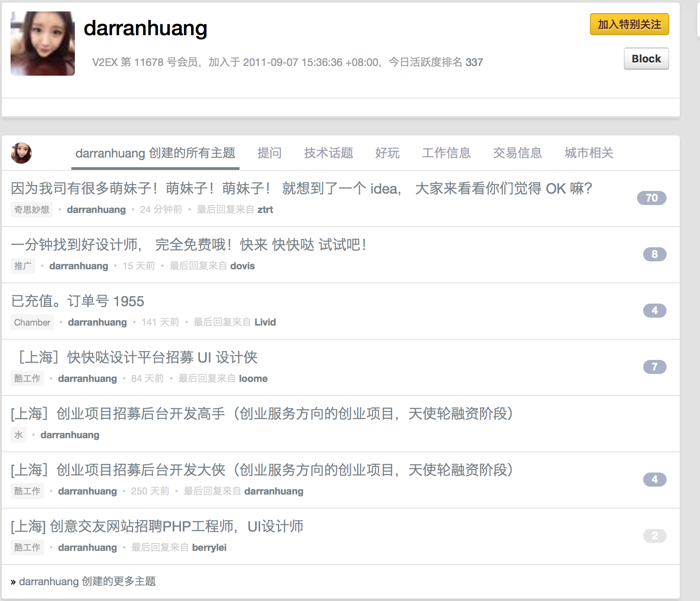Visit last replier Livid's profile
700x601 pixels.
pyautogui.click(x=265, y=322)
